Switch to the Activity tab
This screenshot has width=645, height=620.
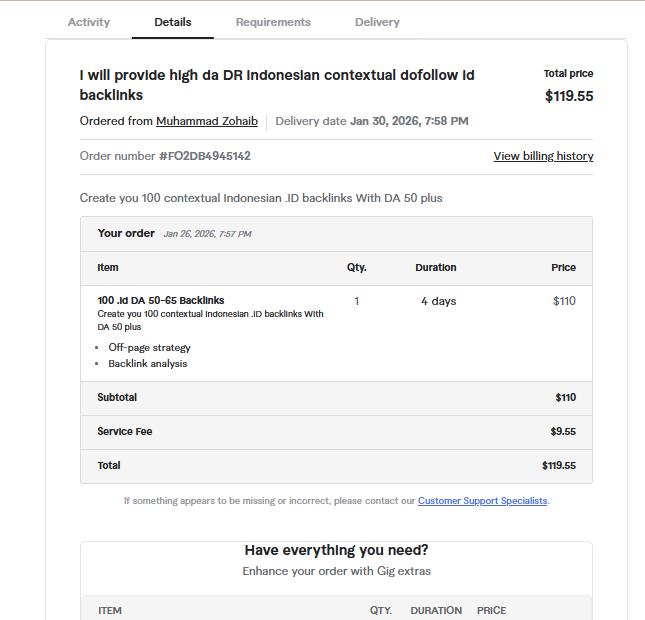click(89, 22)
